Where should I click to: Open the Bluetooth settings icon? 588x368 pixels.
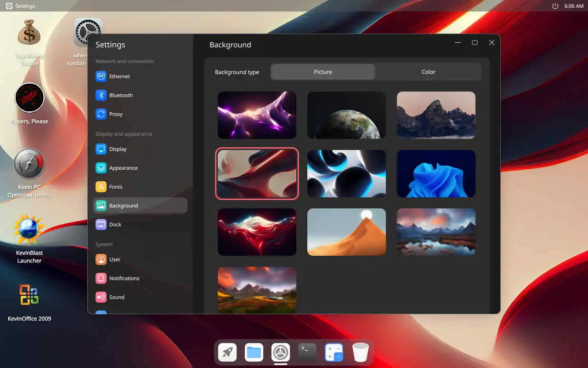pos(101,95)
